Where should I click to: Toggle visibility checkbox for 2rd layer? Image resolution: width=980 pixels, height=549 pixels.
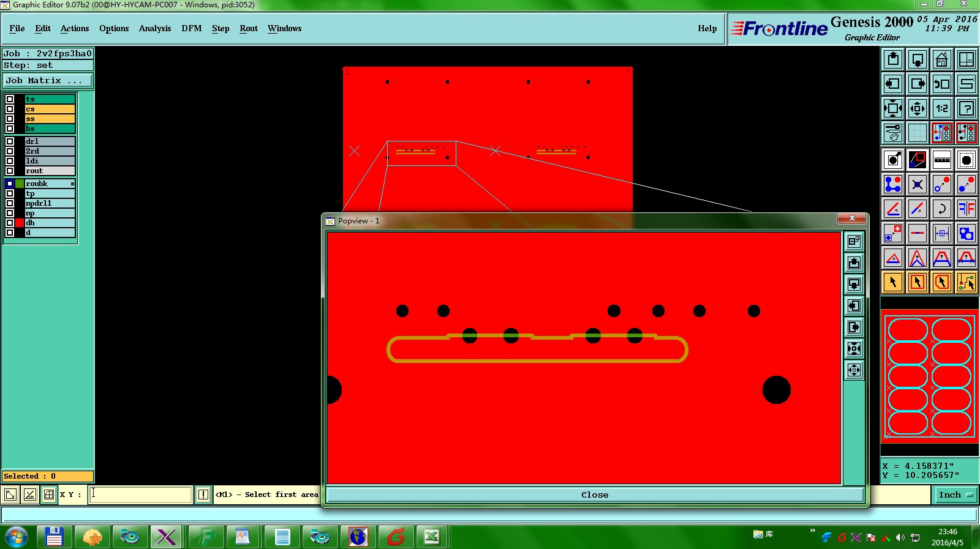coord(10,151)
